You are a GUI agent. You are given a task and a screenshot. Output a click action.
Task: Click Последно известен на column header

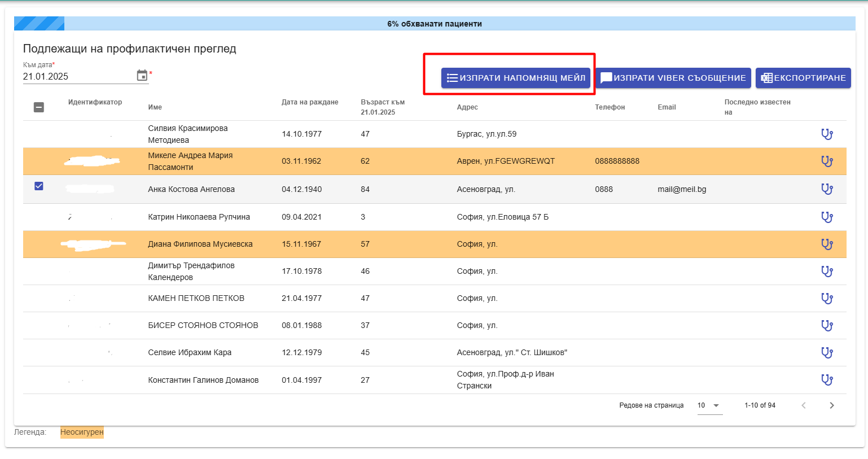[x=757, y=107]
